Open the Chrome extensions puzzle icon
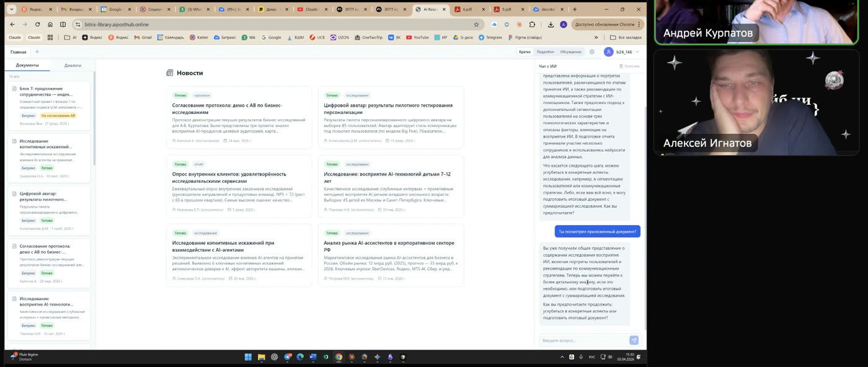The width and height of the screenshot is (868, 367). tap(532, 24)
